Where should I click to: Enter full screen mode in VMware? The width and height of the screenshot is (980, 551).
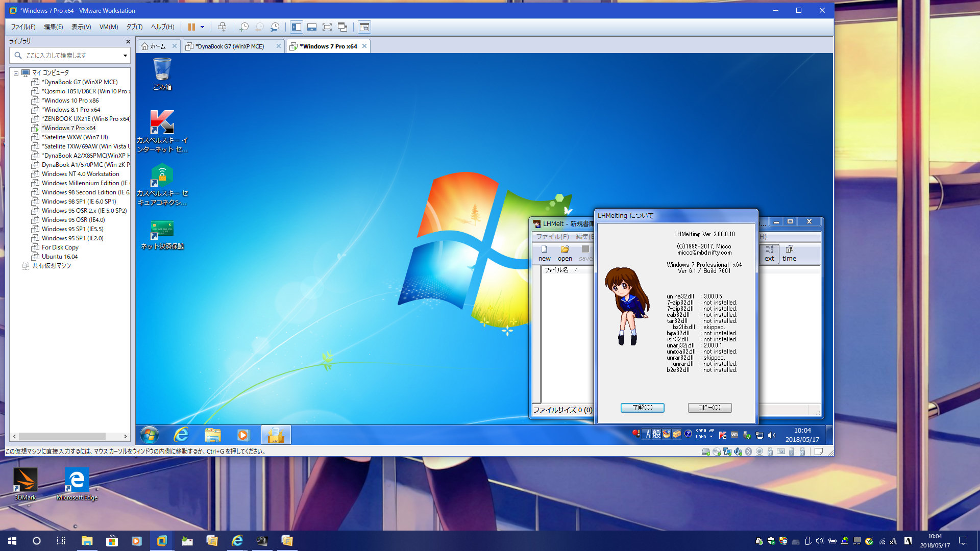327,27
